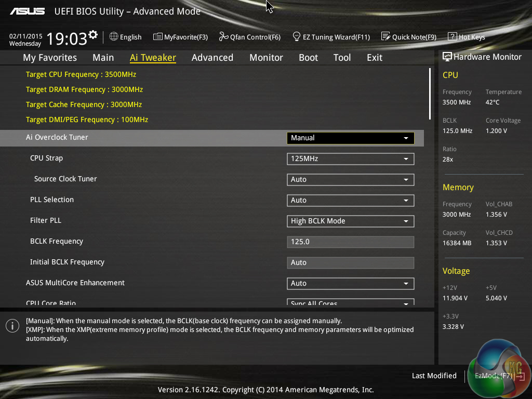Open Last Modified settings list
Viewport: 532px width, 399px height.
click(x=434, y=376)
